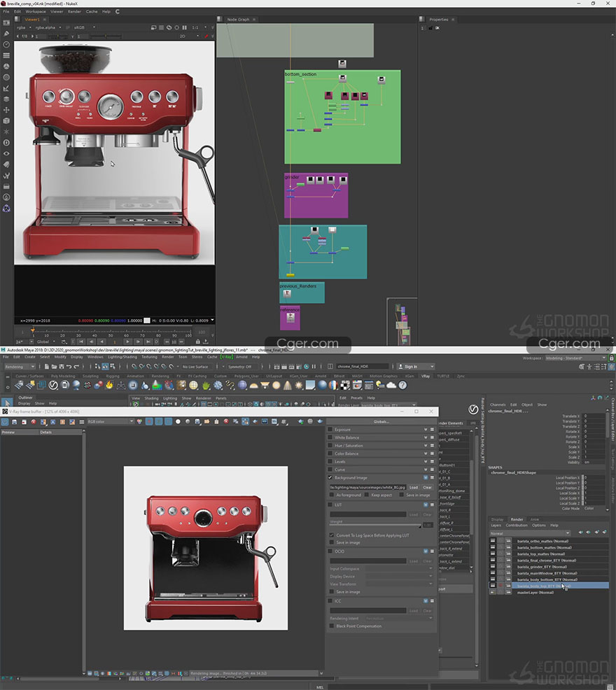Click the cloud icon on Maya's VRay shelf

click(391, 386)
